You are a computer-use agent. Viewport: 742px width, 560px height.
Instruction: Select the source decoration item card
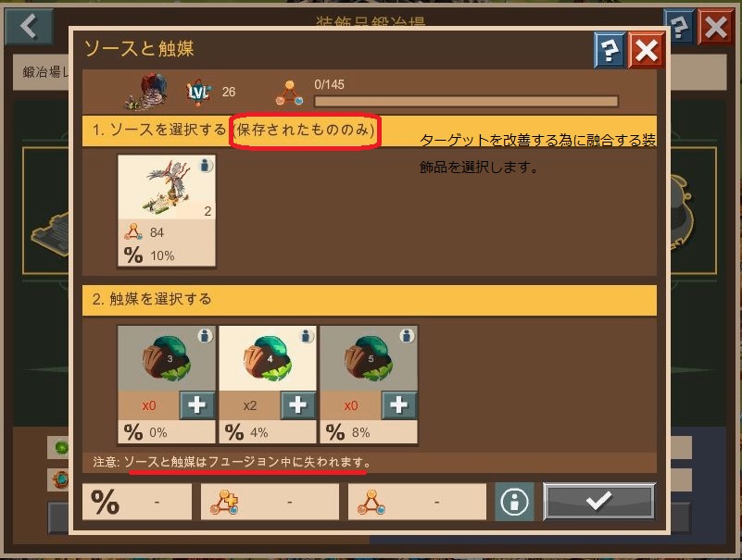tap(167, 211)
